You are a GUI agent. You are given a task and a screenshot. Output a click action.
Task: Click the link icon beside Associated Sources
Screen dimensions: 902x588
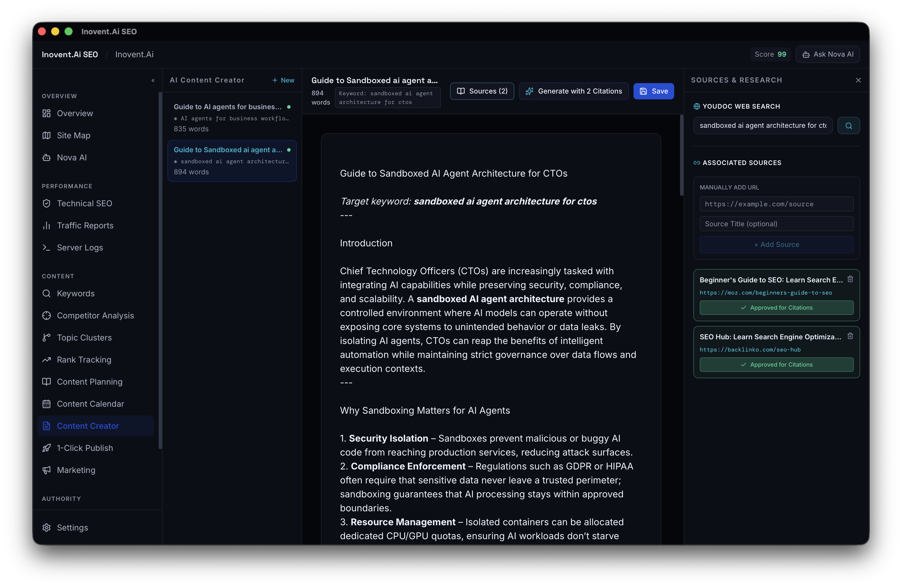click(x=697, y=162)
